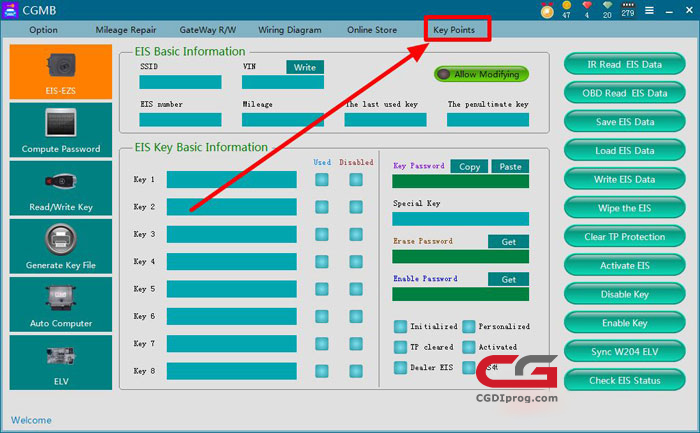Click IR Read EIS Data button
The height and width of the screenshot is (433, 700).
point(625,64)
